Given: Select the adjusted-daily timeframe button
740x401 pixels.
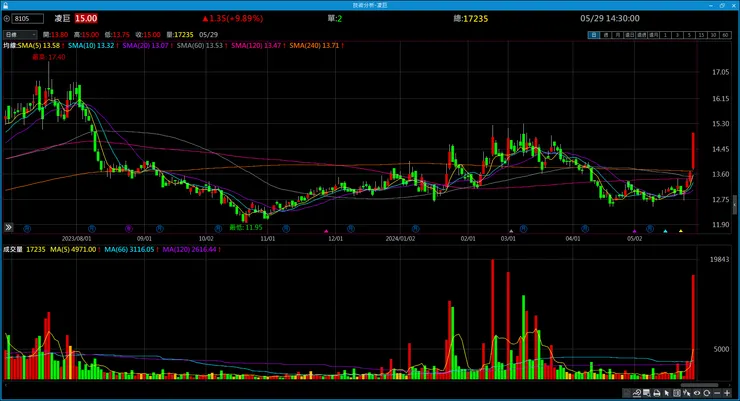Looking at the screenshot, I should click(x=630, y=35).
